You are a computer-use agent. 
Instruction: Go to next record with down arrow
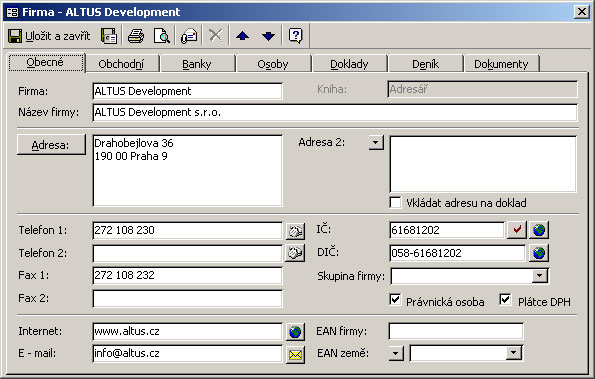tap(269, 36)
